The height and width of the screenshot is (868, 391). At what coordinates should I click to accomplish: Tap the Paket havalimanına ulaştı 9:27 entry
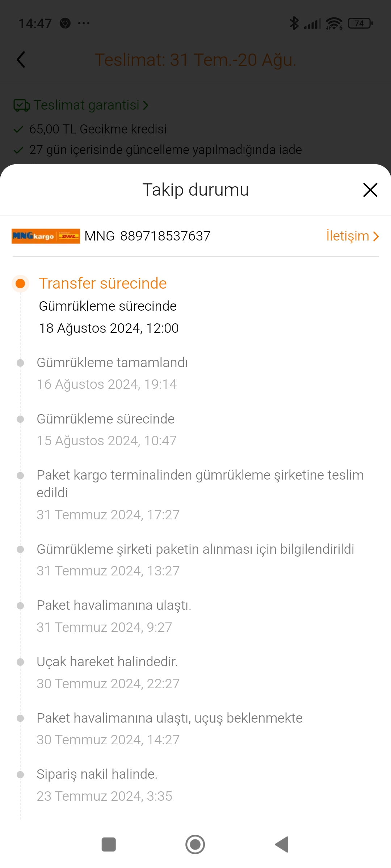coord(114,605)
